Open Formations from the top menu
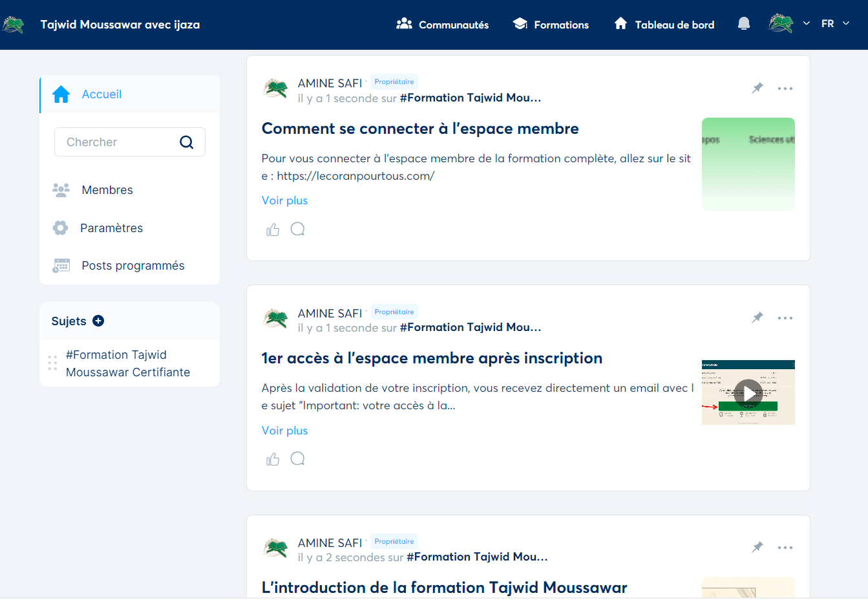 [x=551, y=25]
